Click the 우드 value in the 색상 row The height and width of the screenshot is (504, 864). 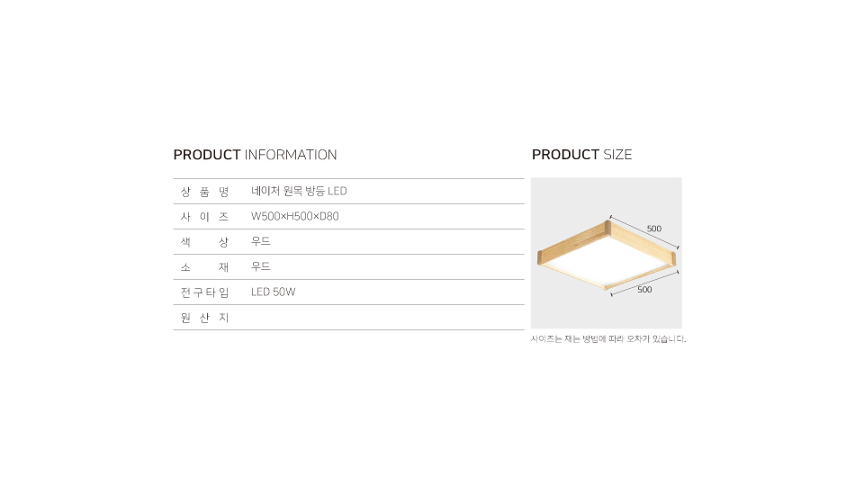click(x=261, y=242)
